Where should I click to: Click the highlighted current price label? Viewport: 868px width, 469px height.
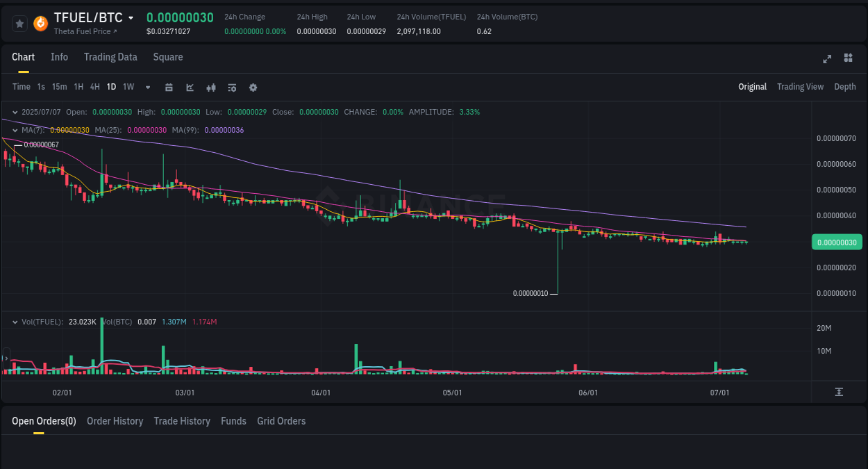(x=836, y=242)
